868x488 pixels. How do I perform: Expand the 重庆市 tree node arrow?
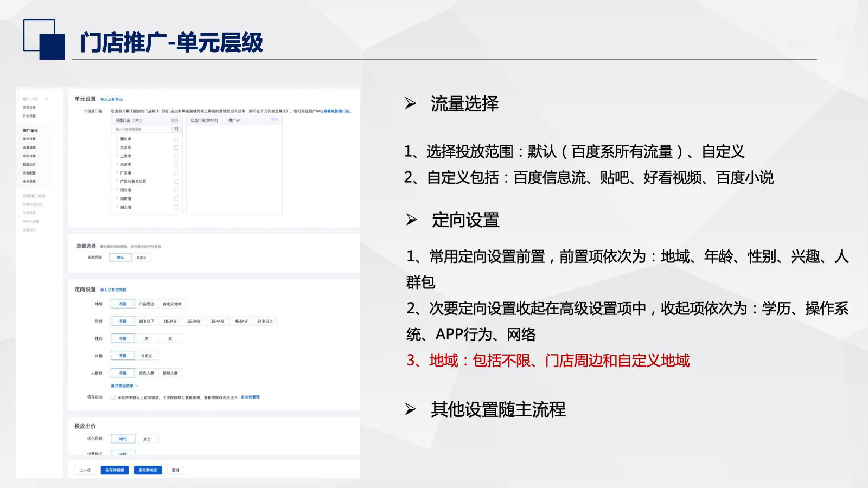(x=117, y=139)
